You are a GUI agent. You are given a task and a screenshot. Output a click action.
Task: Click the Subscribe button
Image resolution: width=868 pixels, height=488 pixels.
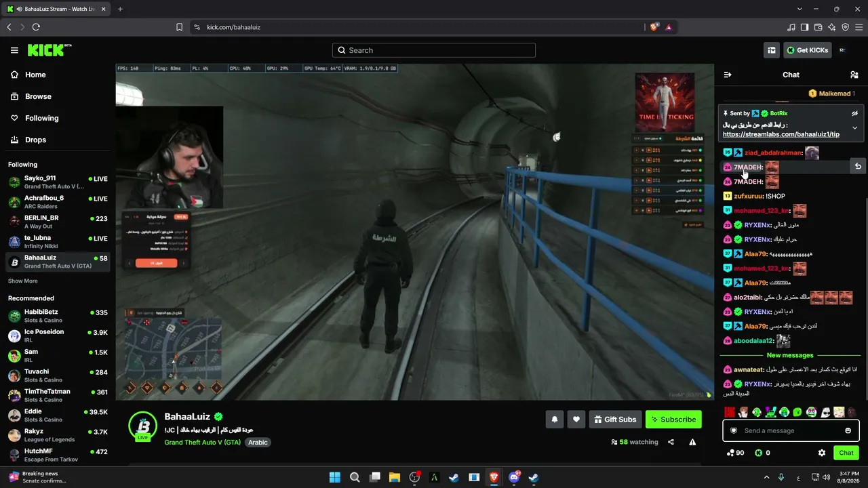[x=673, y=420]
